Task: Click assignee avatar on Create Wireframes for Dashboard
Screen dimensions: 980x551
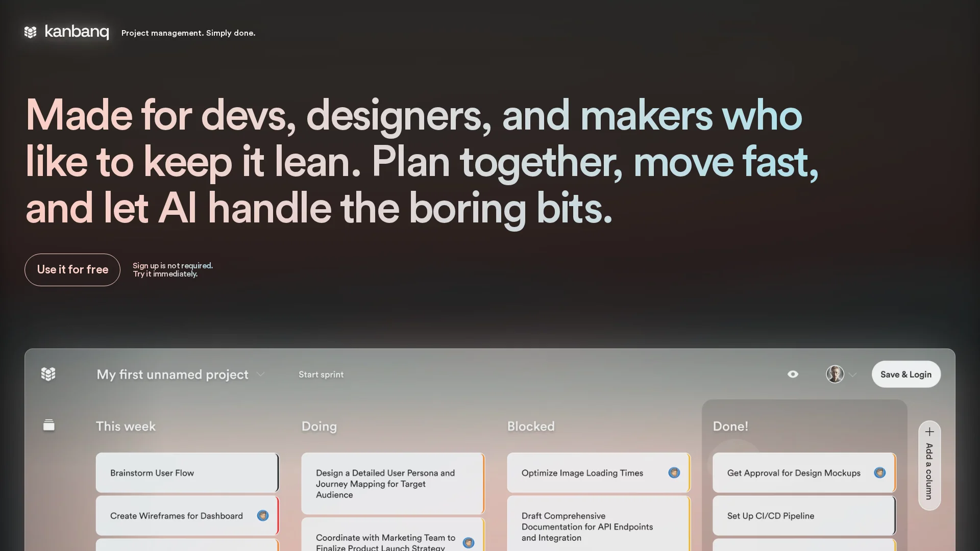Action: [x=263, y=515]
